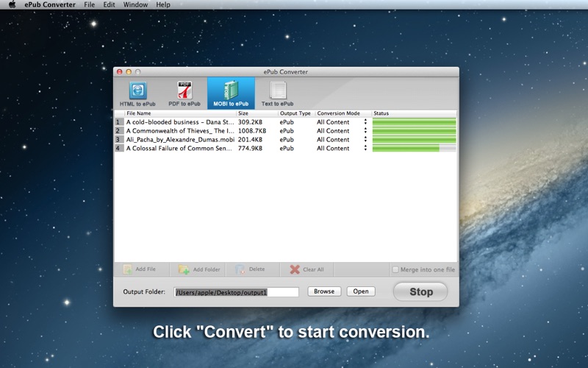Screen dimensions: 588x368
Task: Open the ePub Converter application menu
Action: pyautogui.click(x=50, y=4)
